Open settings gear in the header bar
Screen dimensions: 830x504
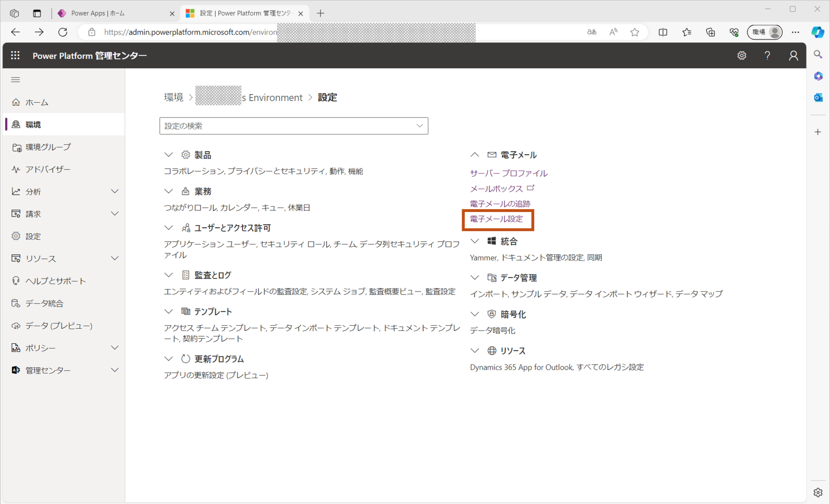pos(742,55)
